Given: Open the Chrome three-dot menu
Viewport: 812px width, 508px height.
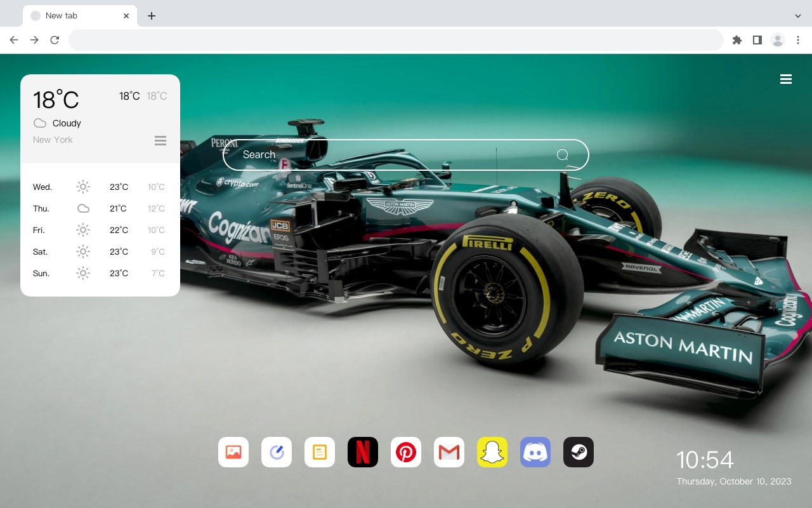Looking at the screenshot, I should point(798,40).
